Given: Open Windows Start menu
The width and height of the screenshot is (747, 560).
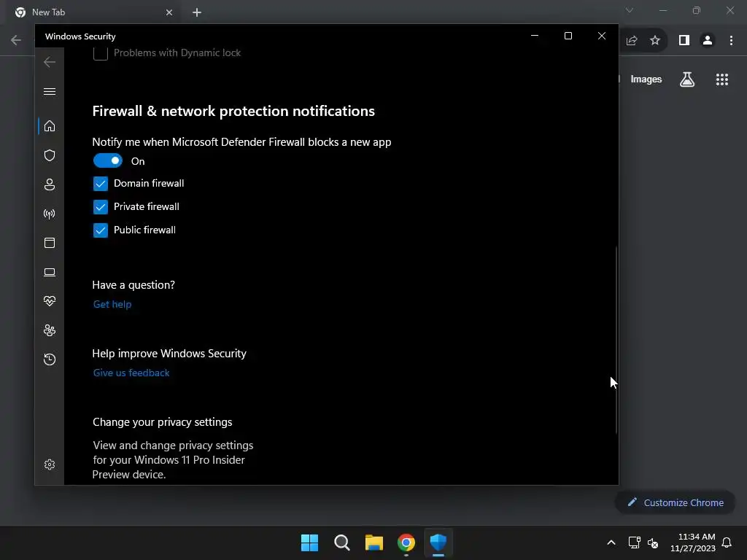Looking at the screenshot, I should click(x=309, y=542).
